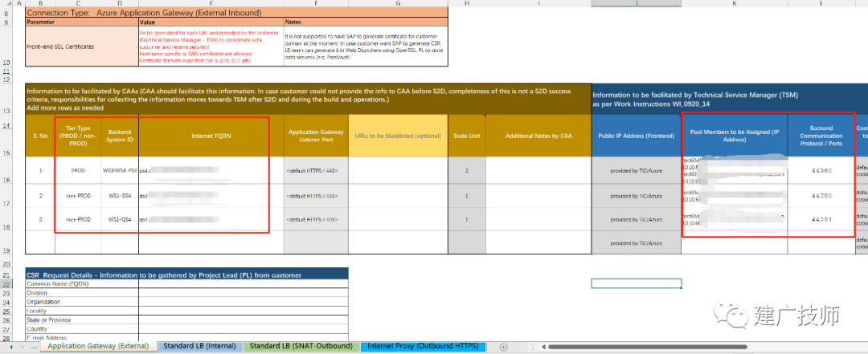Screen dimensions: 868x354
Task: Click the Common Name (FQDN) label cell
Action: point(82,283)
